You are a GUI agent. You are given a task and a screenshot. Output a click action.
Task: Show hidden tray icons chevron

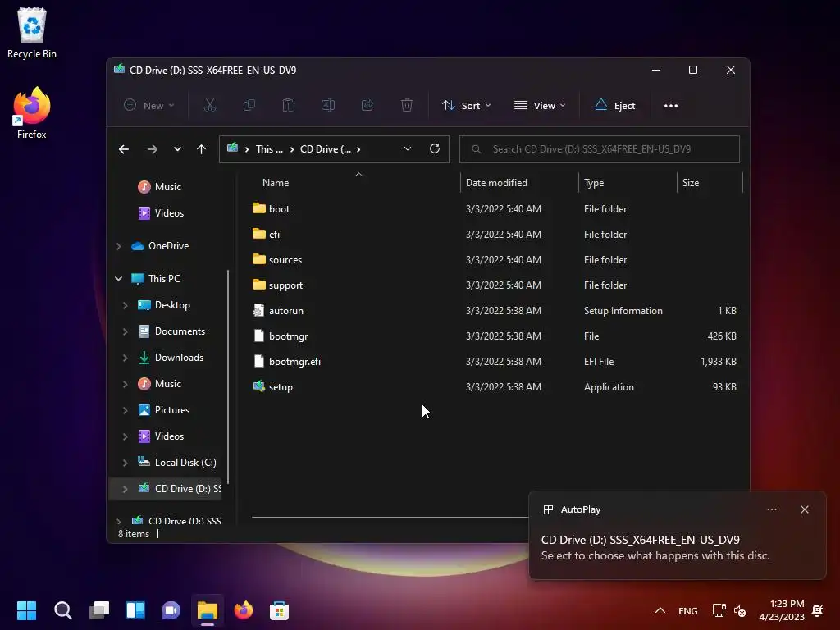(x=660, y=610)
